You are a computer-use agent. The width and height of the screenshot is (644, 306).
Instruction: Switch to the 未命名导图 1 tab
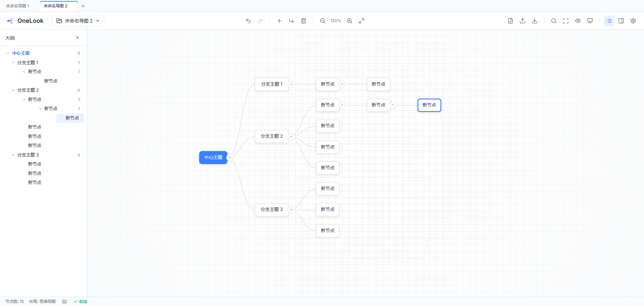pyautogui.click(x=18, y=6)
